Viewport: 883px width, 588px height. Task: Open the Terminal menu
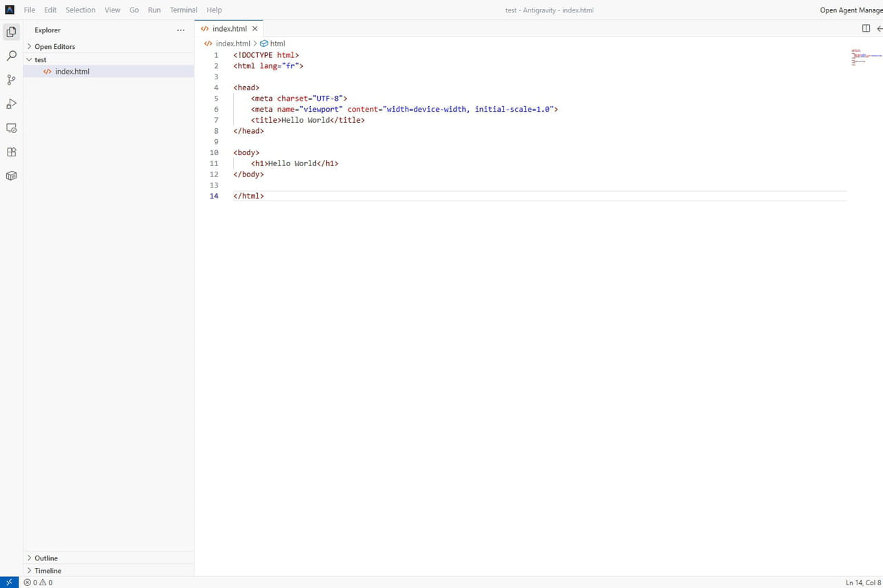(183, 10)
